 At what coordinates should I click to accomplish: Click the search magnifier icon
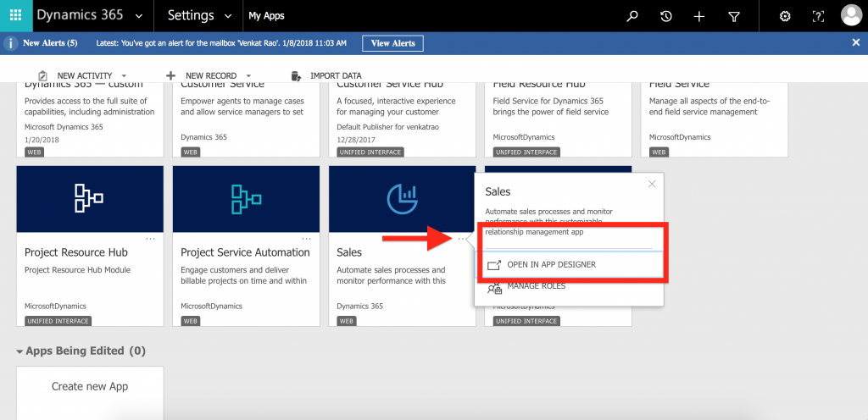[x=632, y=16]
